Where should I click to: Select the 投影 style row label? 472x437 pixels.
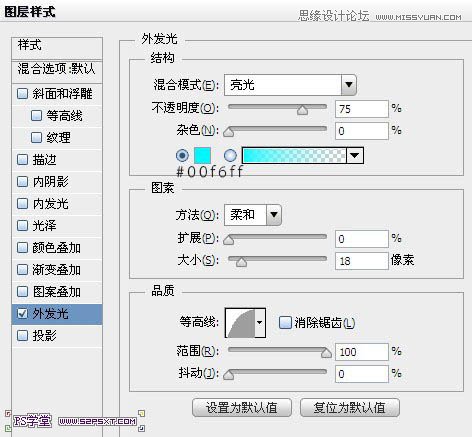coord(44,335)
